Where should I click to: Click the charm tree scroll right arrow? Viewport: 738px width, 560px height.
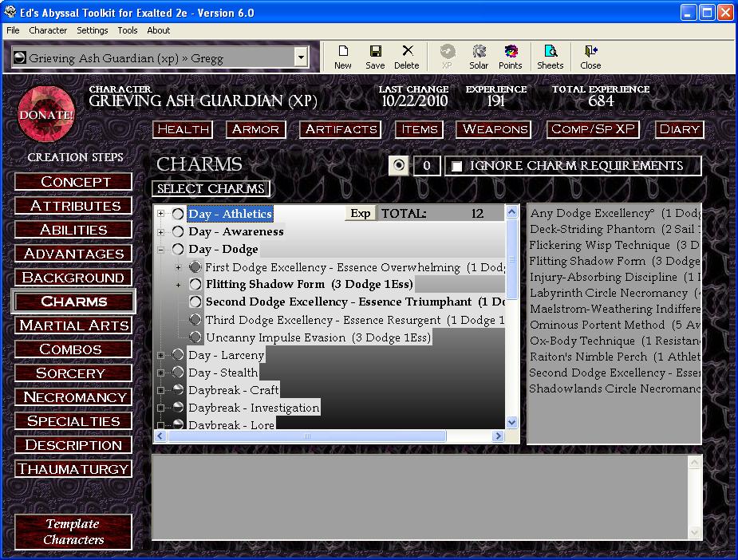coord(498,436)
